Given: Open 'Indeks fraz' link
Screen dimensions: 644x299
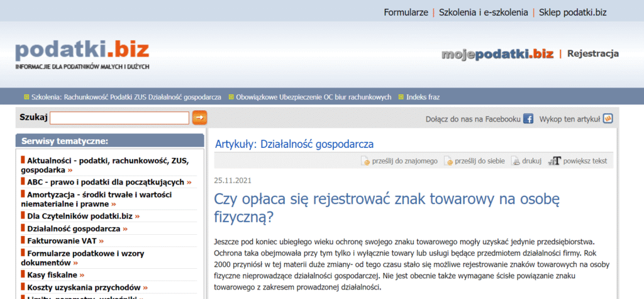Looking at the screenshot, I should click(x=423, y=97).
